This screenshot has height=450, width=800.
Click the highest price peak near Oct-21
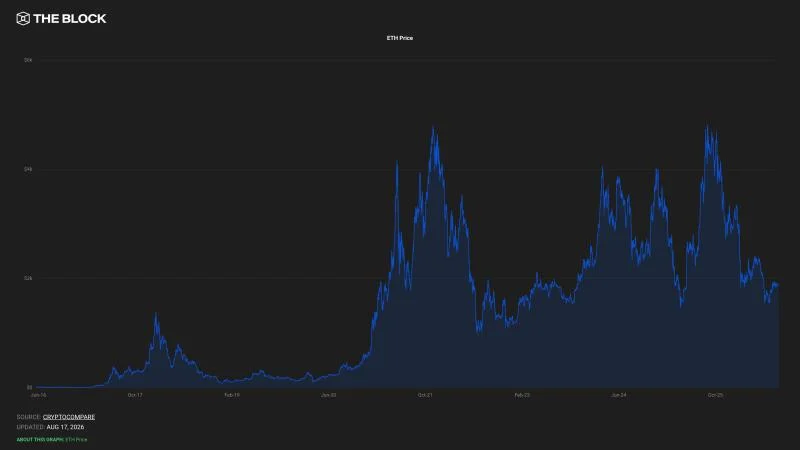point(433,127)
